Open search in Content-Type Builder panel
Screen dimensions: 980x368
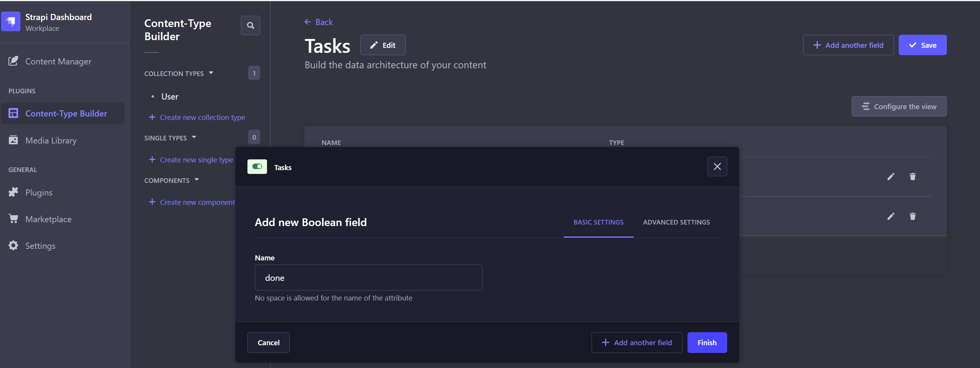pos(250,25)
